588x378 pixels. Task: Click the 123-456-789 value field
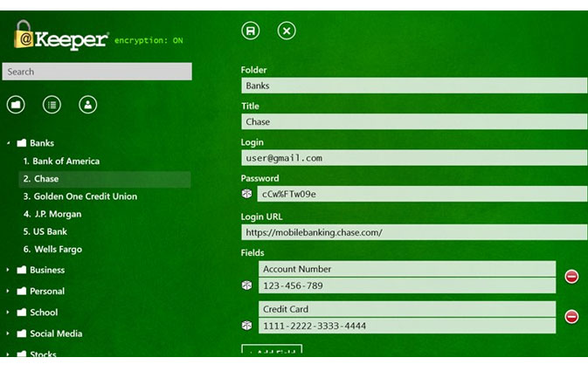407,285
